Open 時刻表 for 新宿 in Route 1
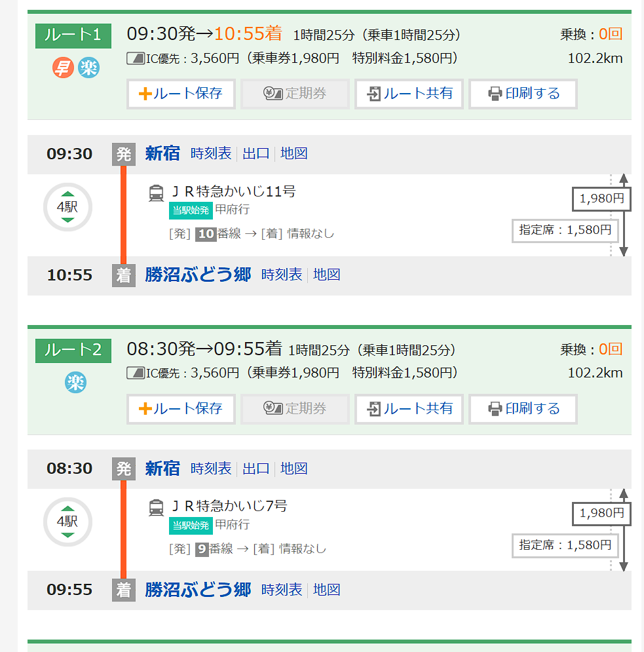Screen dimensions: 644x652 (x=211, y=154)
